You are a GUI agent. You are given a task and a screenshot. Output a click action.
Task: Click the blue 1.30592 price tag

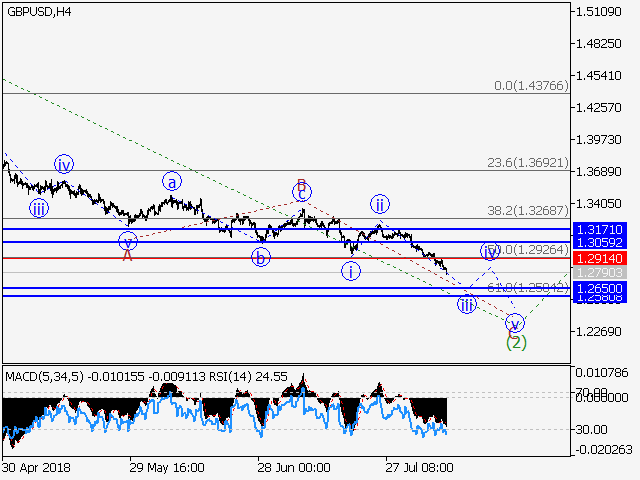click(x=601, y=242)
